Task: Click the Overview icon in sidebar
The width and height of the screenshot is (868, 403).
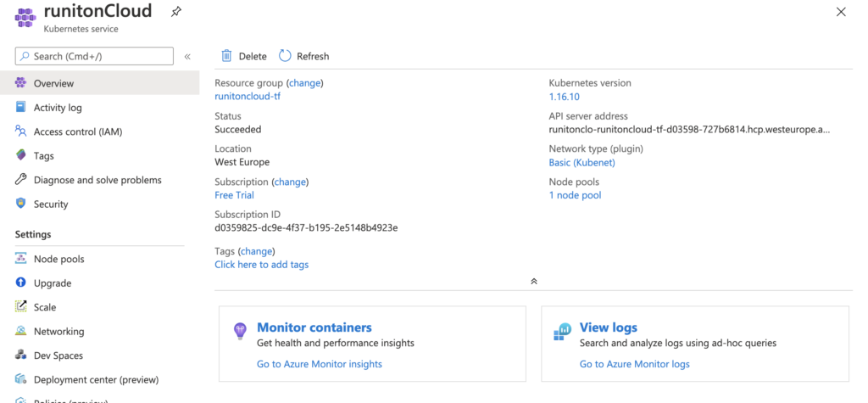Action: pyautogui.click(x=21, y=83)
